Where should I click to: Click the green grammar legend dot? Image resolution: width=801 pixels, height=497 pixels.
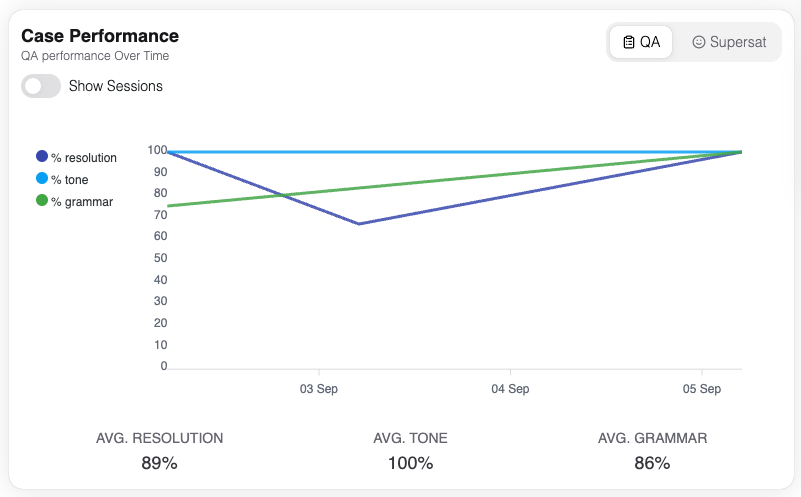[42, 201]
